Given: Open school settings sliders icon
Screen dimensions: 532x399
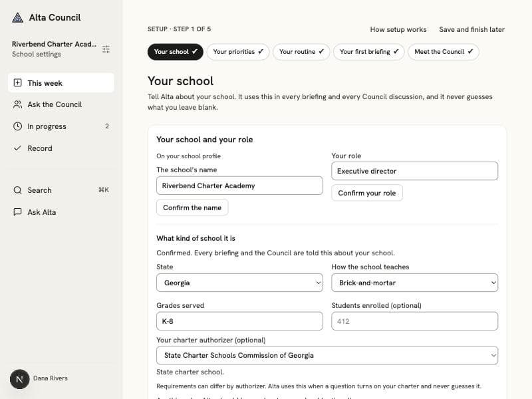Looking at the screenshot, I should tap(106, 49).
